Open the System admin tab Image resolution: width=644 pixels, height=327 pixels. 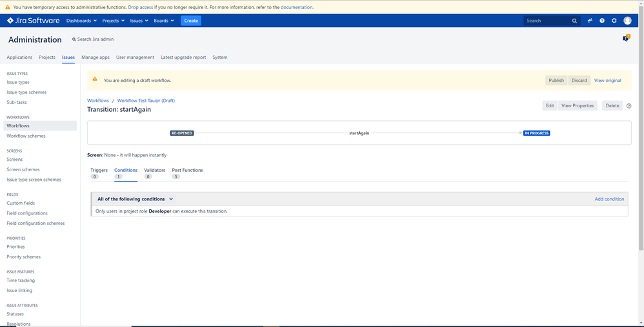(x=220, y=57)
